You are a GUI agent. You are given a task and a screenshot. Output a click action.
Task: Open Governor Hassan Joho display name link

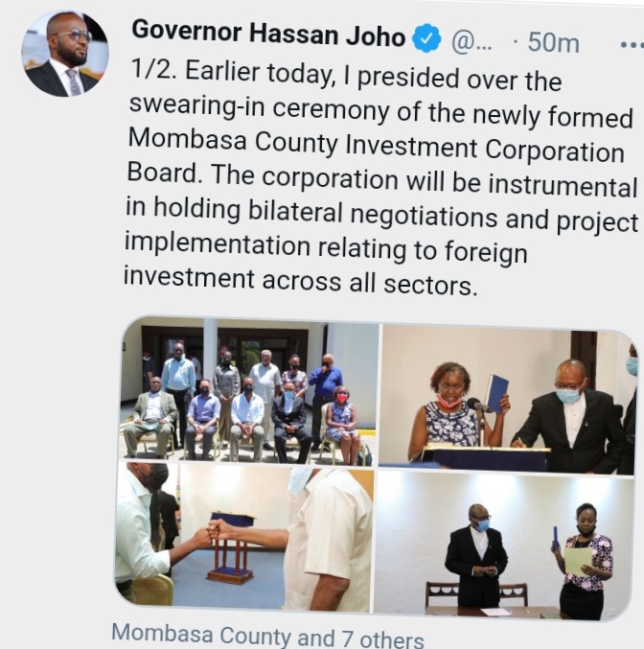point(268,34)
